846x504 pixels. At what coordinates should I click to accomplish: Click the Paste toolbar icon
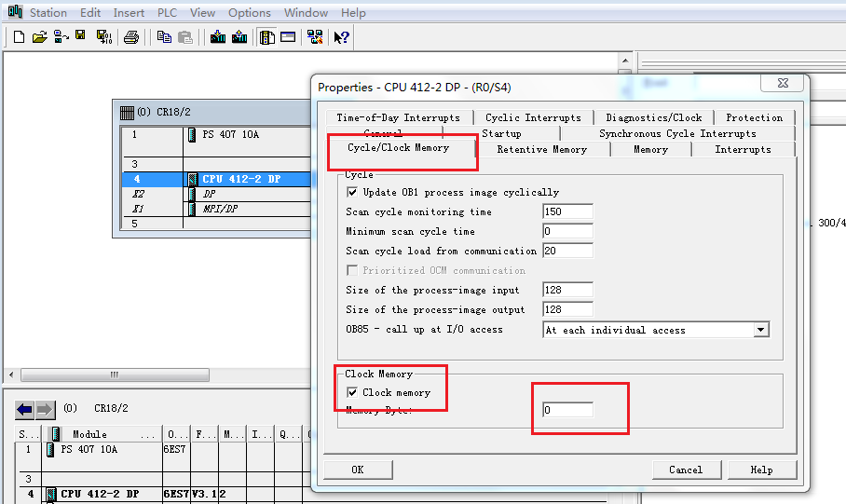(185, 36)
